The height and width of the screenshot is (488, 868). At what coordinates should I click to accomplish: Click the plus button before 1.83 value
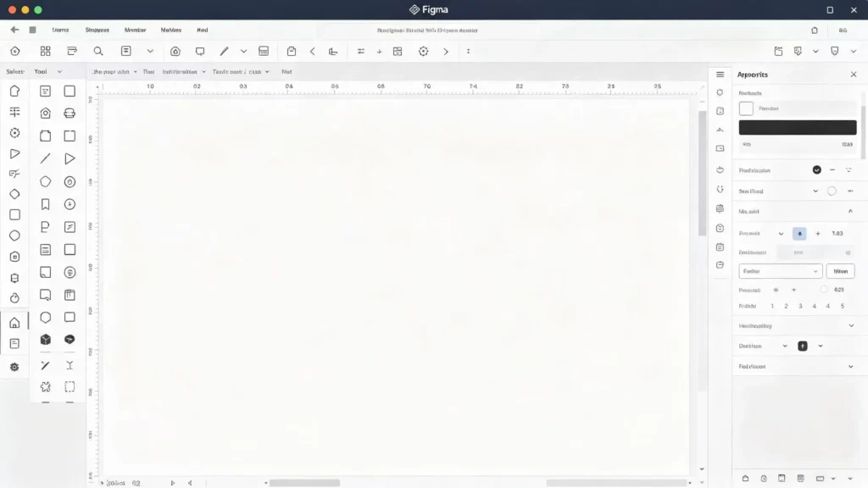[x=818, y=234]
